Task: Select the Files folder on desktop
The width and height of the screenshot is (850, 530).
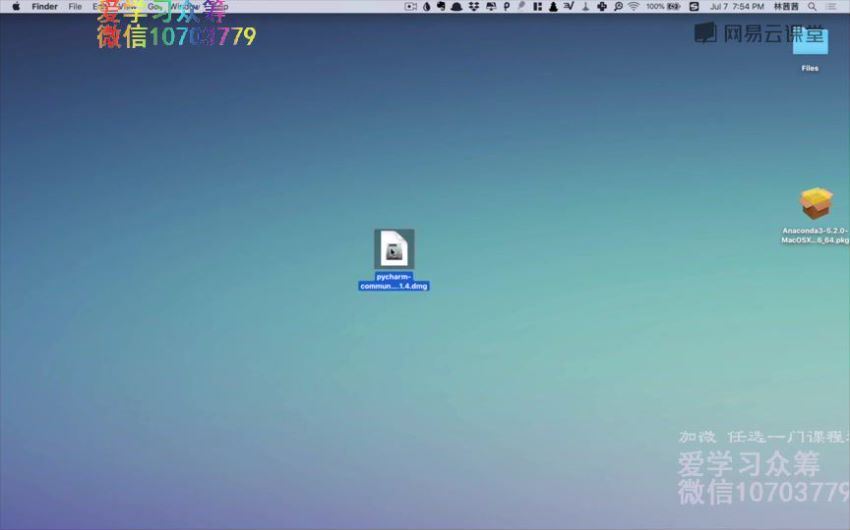Action: point(810,41)
